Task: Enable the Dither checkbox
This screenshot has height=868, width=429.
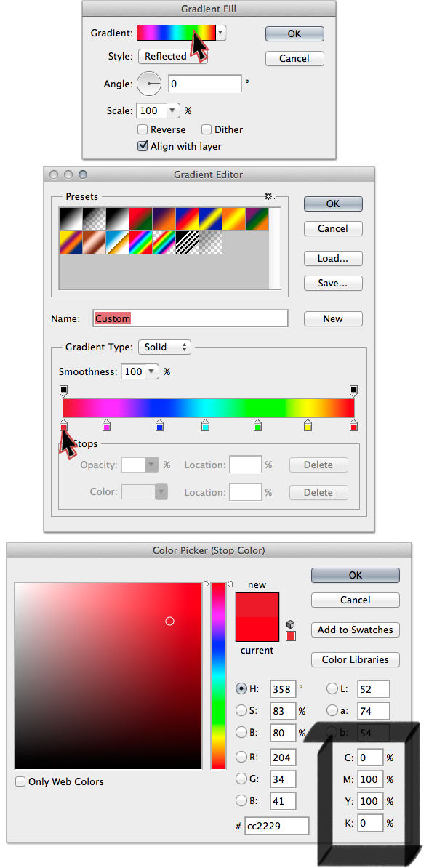Action: click(x=207, y=129)
